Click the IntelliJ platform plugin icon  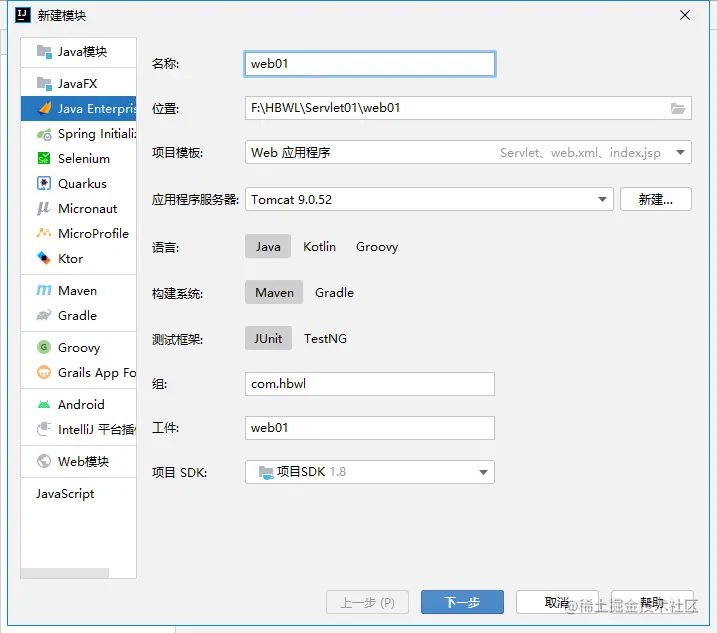pyautogui.click(x=44, y=429)
